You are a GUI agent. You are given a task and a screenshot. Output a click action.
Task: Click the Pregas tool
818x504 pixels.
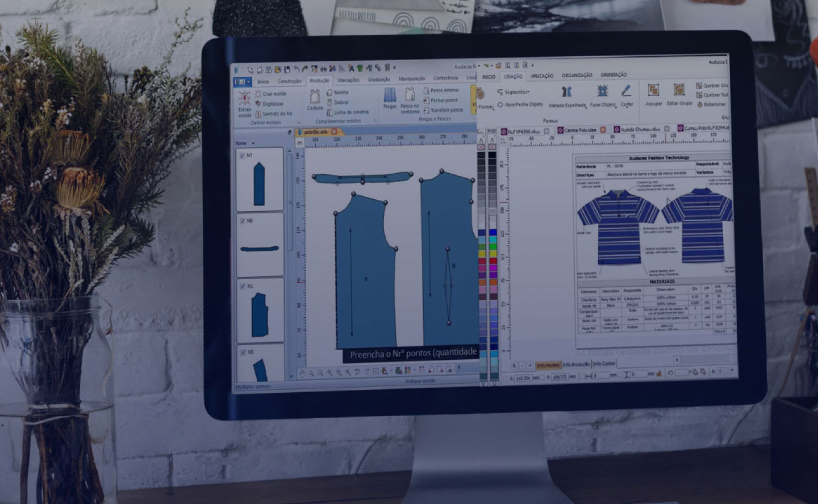(390, 98)
